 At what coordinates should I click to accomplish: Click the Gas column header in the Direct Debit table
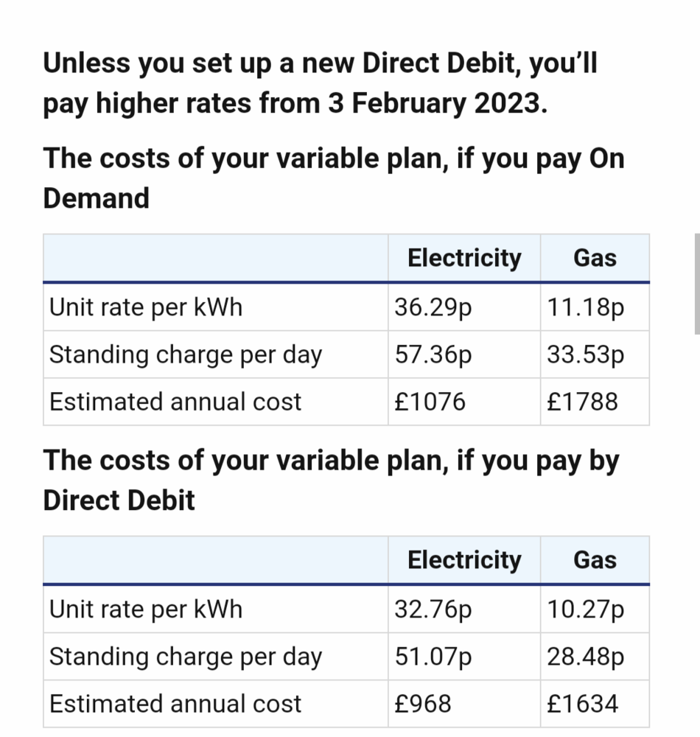coord(595,560)
